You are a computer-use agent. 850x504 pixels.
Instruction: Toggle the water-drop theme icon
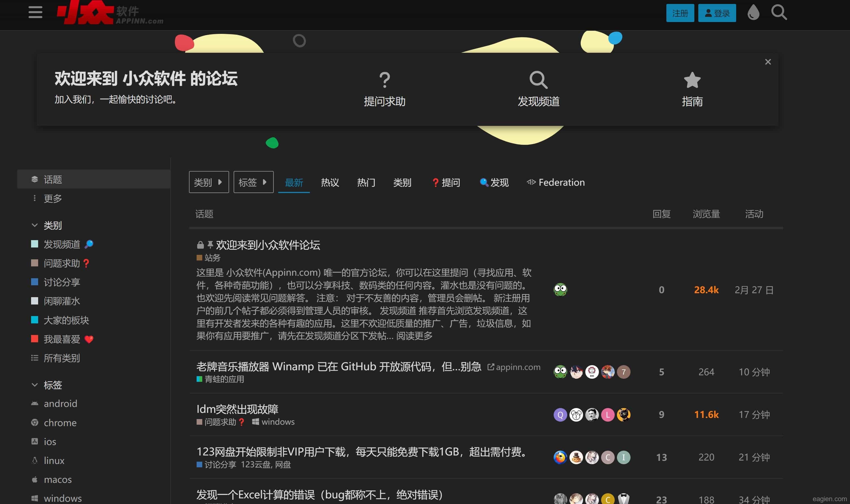753,13
